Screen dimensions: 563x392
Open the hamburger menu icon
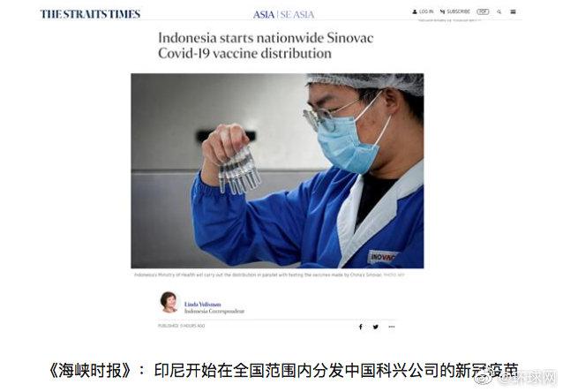(x=513, y=11)
